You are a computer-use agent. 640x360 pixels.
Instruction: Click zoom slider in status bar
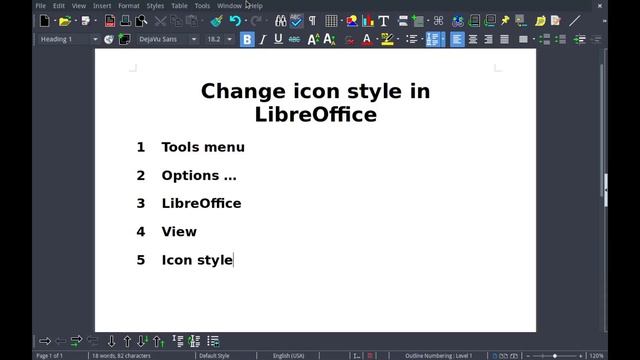[554, 356]
